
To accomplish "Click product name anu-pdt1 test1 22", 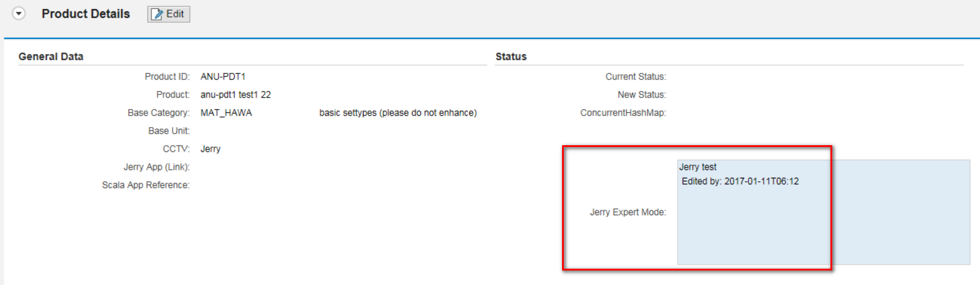I will 236,95.
